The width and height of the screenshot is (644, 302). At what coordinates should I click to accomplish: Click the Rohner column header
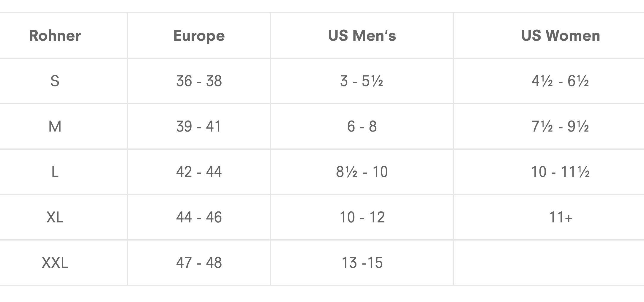coord(55,36)
